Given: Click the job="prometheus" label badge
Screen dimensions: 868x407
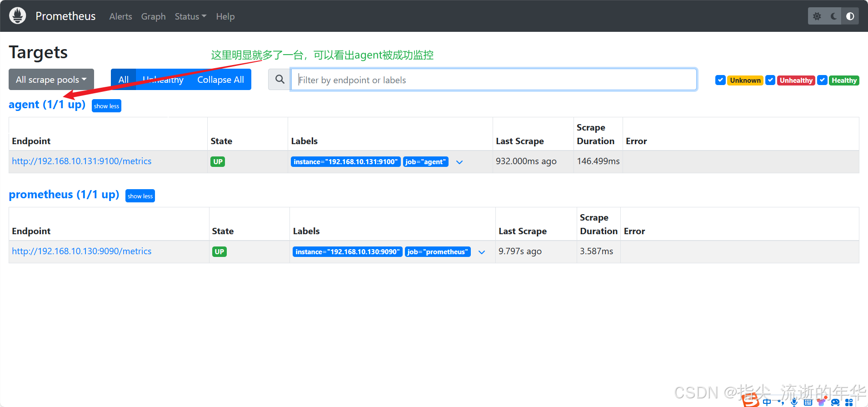Looking at the screenshot, I should [438, 252].
